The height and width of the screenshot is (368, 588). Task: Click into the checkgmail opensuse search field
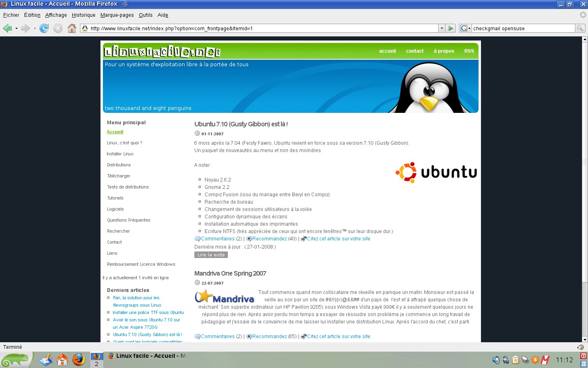click(x=523, y=28)
